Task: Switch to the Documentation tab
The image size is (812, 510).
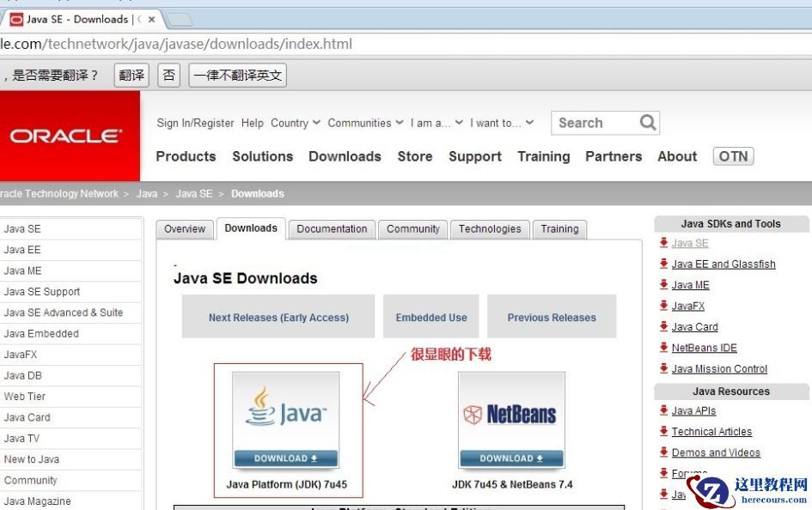Action: [332, 229]
